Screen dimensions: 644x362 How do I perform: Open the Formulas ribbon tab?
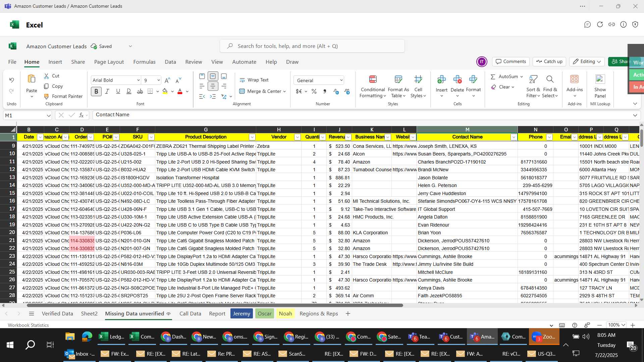[144, 62]
